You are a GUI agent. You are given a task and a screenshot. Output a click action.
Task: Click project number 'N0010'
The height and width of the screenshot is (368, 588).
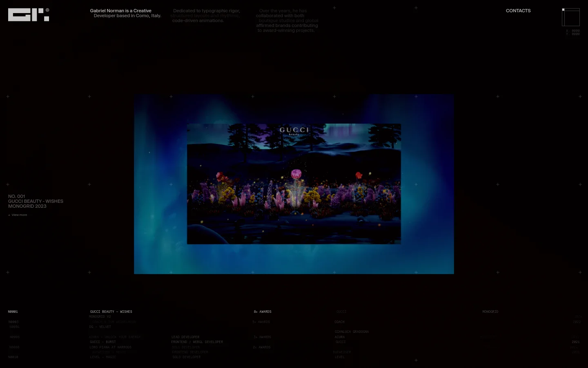coord(13,357)
